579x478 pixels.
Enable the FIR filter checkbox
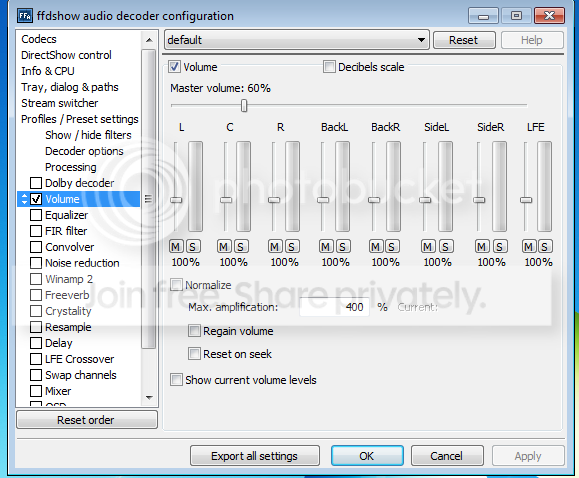(36, 231)
